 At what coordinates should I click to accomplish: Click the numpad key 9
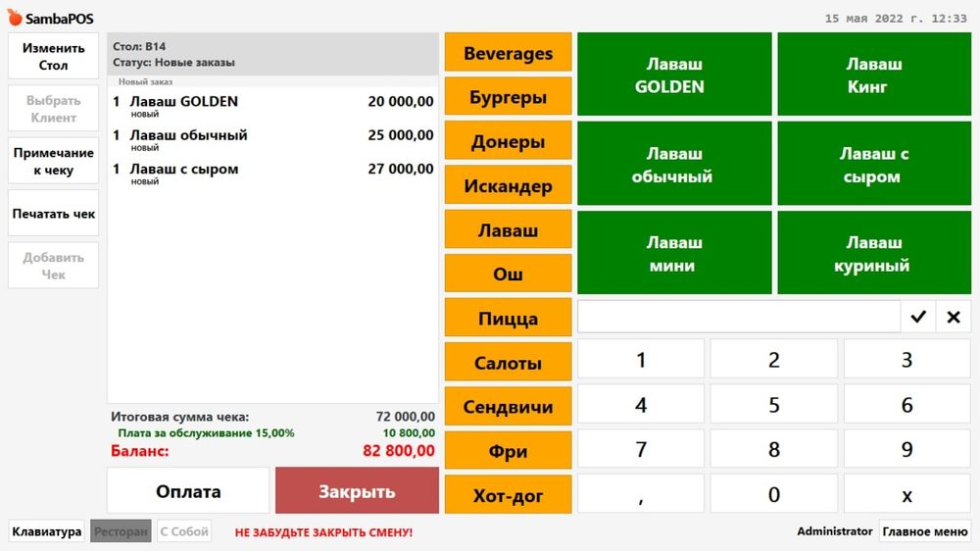(x=906, y=449)
